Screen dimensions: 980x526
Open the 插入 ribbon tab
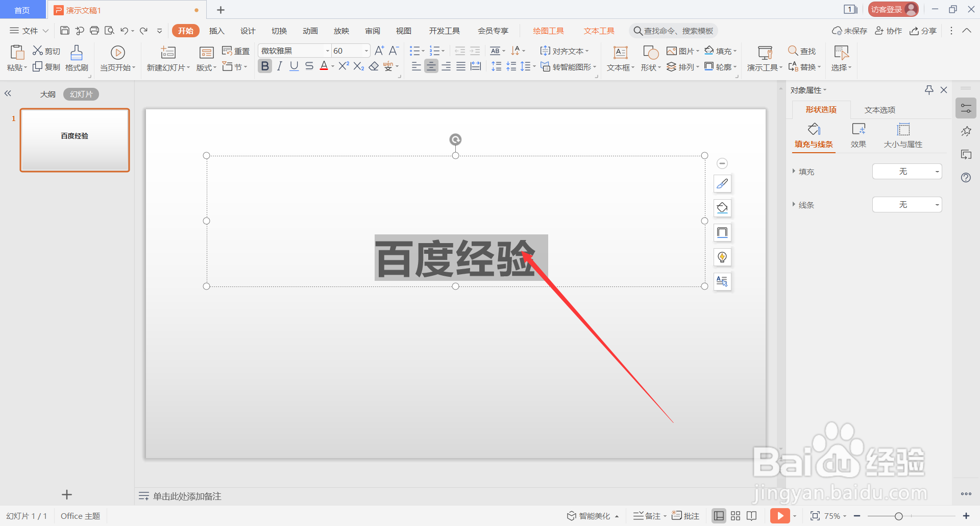click(216, 30)
